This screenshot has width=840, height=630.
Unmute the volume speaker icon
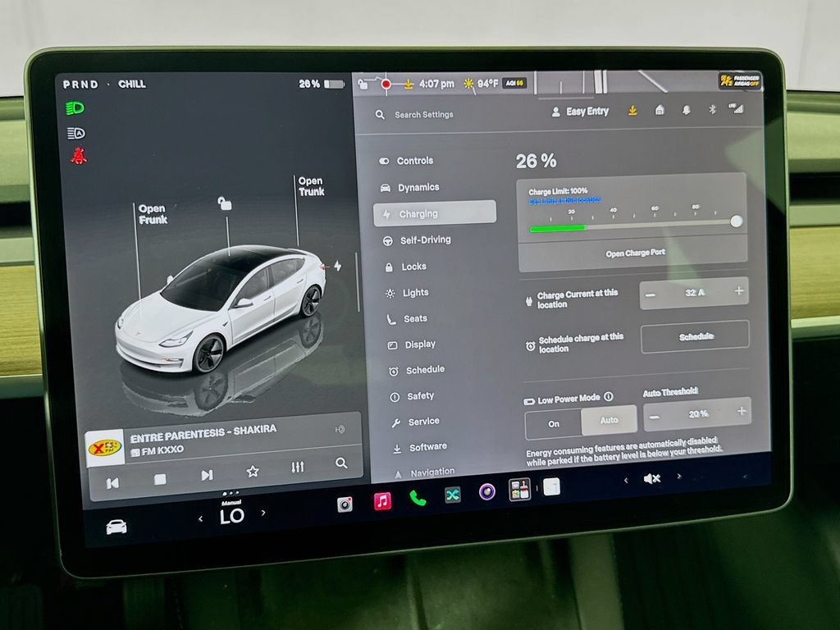(x=651, y=478)
